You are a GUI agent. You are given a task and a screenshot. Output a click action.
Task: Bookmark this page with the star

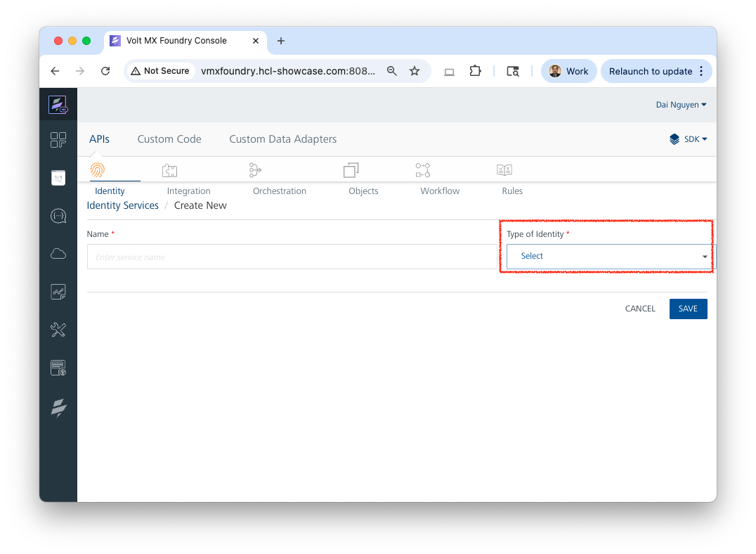pyautogui.click(x=415, y=71)
